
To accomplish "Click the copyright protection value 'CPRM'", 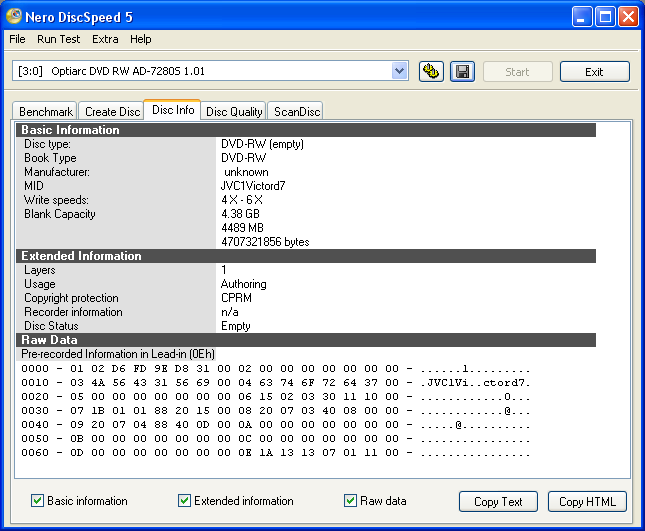I will pyautogui.click(x=236, y=298).
